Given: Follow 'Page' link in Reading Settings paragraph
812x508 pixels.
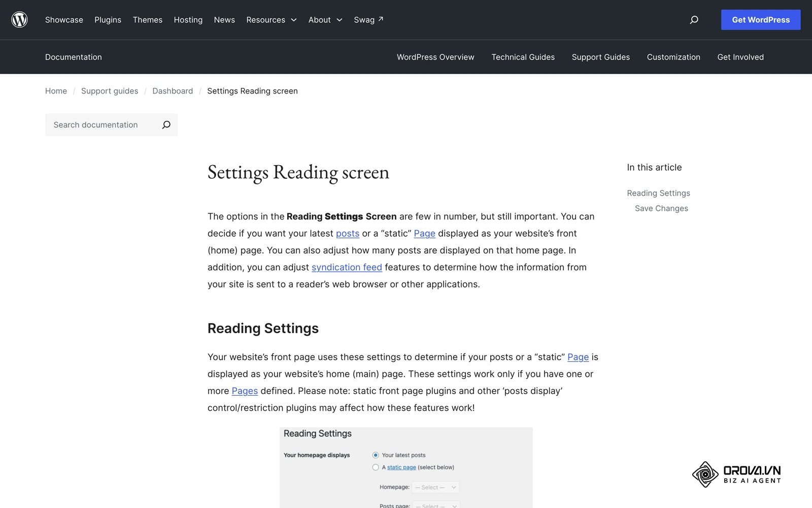Looking at the screenshot, I should click(578, 357).
